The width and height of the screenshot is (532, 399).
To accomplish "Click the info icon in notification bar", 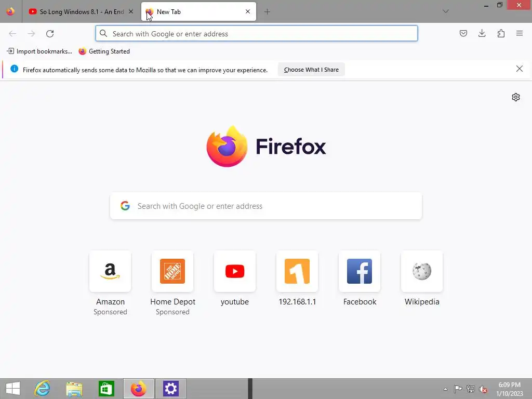I will click(x=14, y=69).
